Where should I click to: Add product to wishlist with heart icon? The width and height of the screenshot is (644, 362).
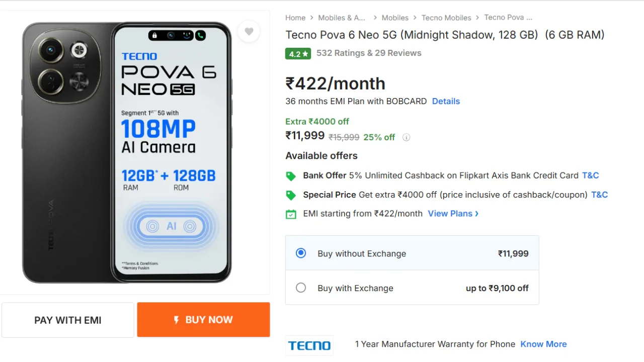(249, 32)
